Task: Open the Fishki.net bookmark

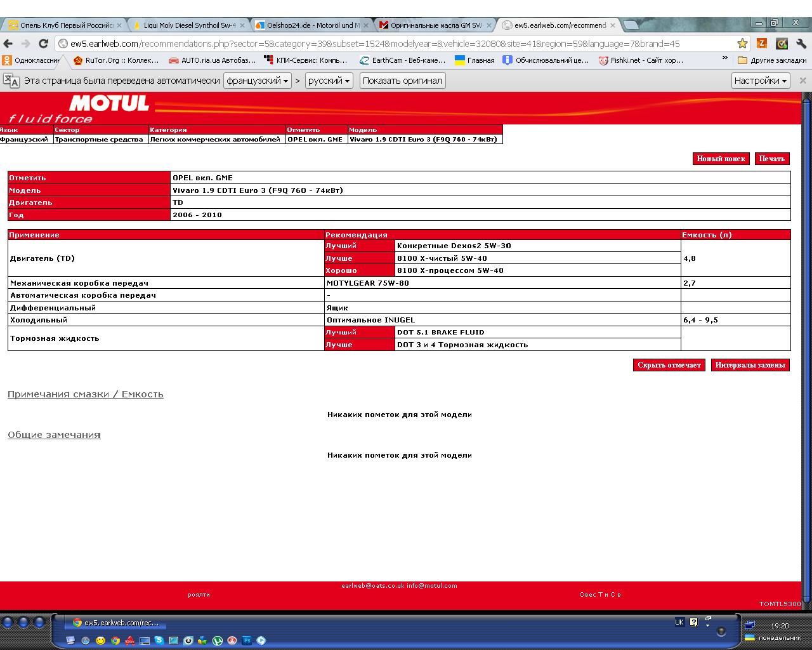Action: click(x=641, y=60)
